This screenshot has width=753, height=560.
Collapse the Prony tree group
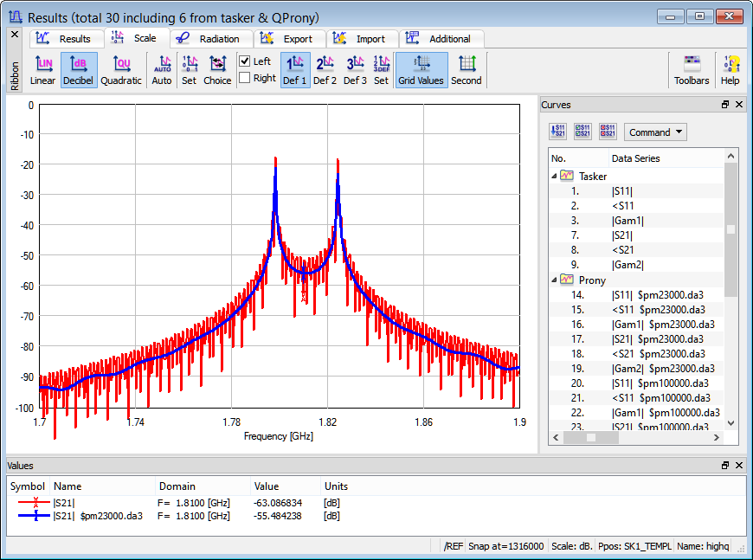555,280
